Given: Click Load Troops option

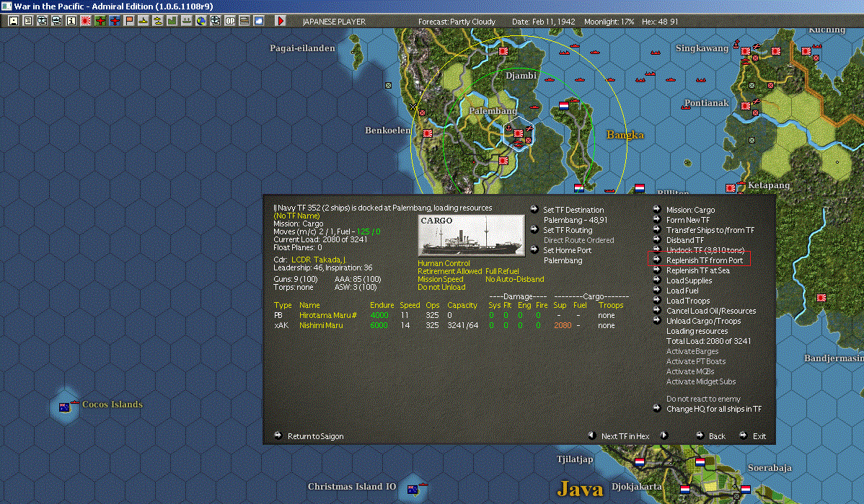Looking at the screenshot, I should pyautogui.click(x=688, y=301).
